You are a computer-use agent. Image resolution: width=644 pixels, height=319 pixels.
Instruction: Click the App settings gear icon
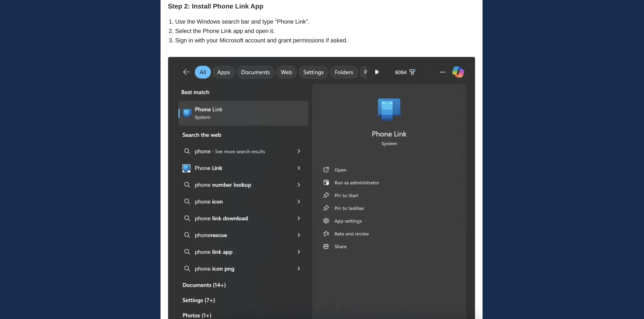[326, 221]
